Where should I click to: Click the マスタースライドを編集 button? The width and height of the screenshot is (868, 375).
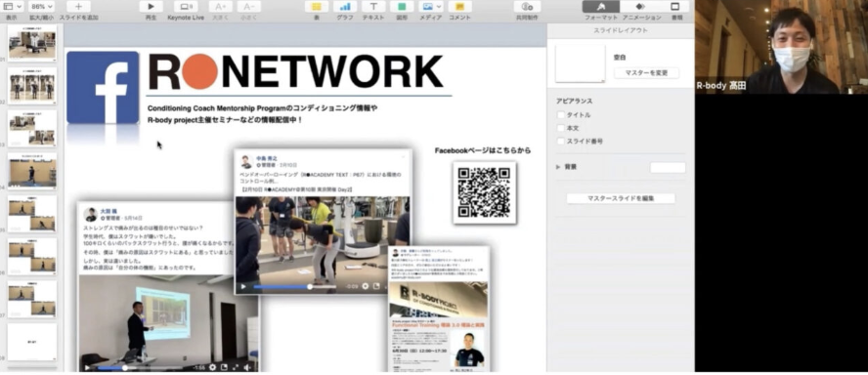(621, 198)
